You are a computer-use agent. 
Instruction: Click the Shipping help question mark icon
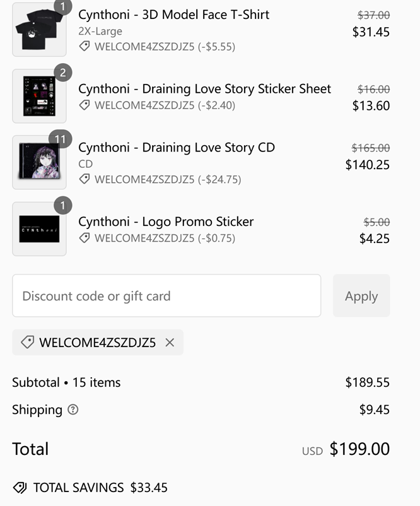73,410
